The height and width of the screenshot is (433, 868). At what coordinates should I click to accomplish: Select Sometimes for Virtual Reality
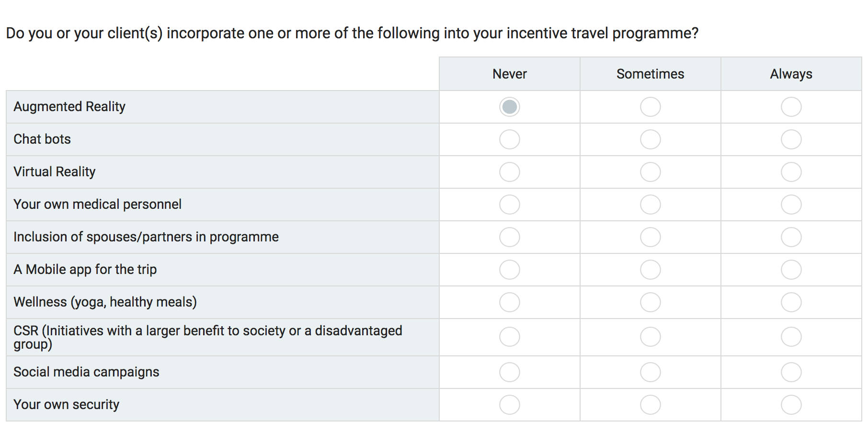[650, 172]
